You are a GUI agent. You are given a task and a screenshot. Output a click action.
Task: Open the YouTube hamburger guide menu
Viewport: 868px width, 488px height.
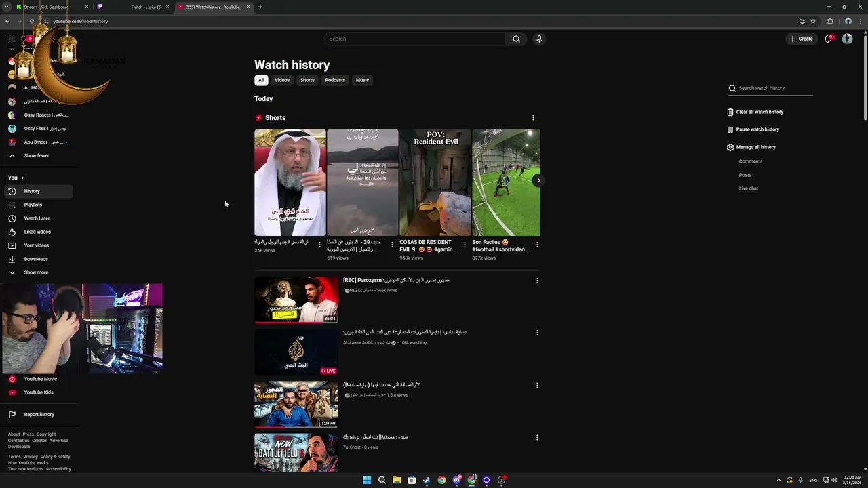pos(12,39)
